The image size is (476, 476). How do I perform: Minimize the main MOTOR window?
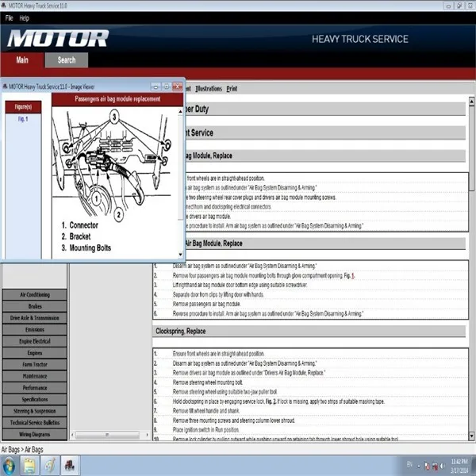click(448, 6)
